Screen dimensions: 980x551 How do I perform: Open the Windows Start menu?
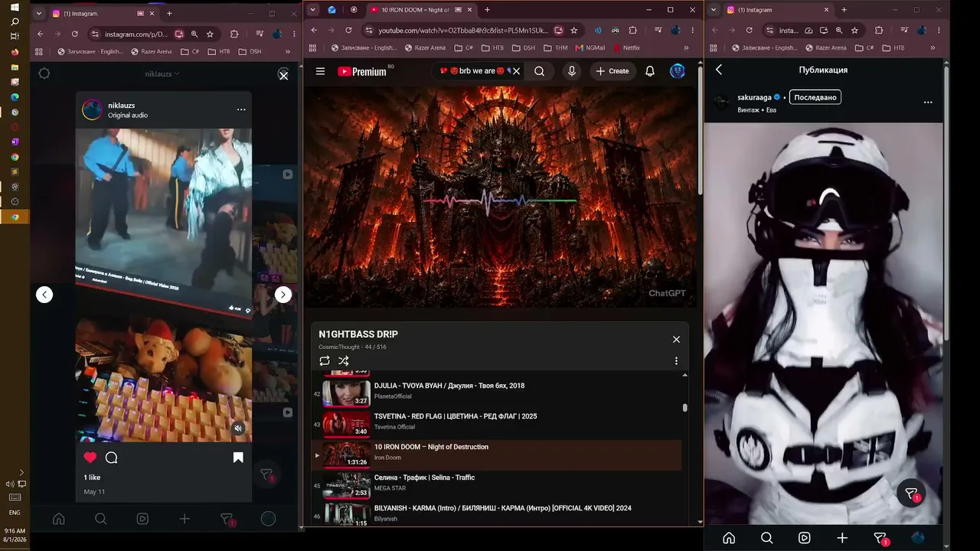[15, 7]
